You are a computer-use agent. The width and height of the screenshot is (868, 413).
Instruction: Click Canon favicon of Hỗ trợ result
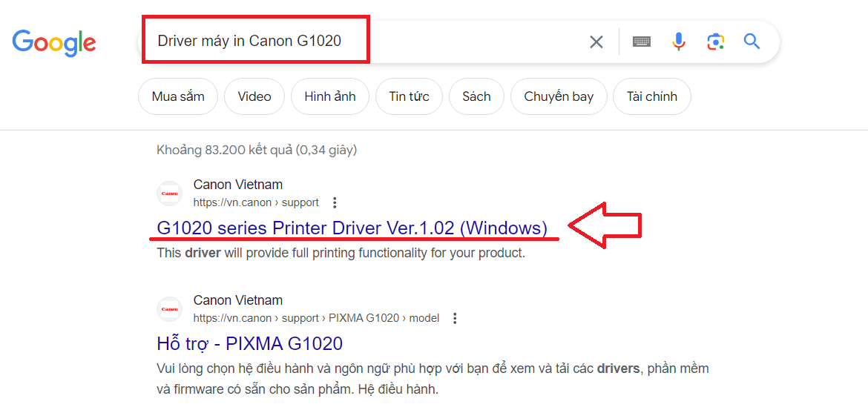[x=169, y=309]
